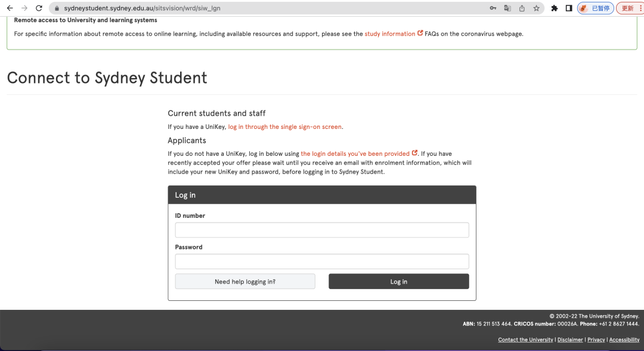Click the paused profile avatar button

[595, 8]
